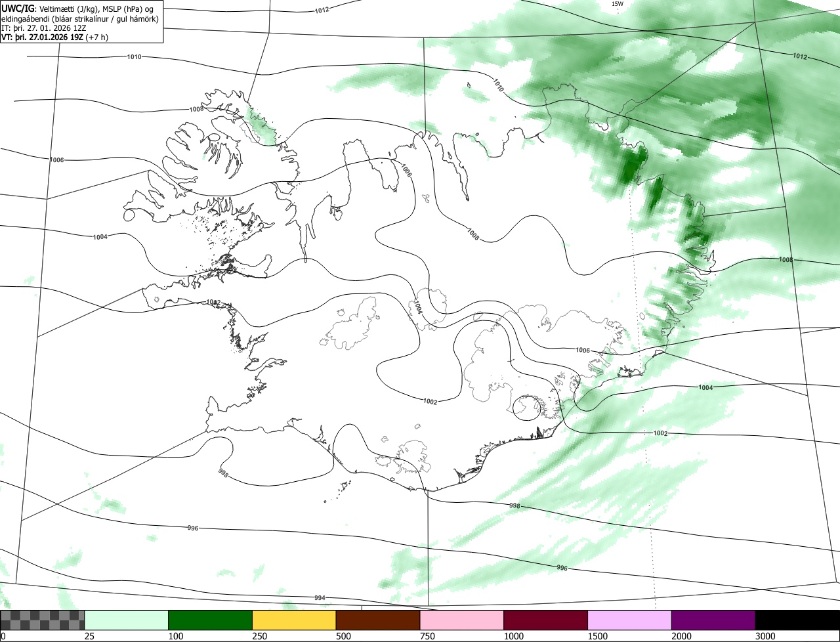840x642 pixels.
Task: Select the 'eldingaábendi (bláar strikalínur' caption line
Action: (80, 18)
